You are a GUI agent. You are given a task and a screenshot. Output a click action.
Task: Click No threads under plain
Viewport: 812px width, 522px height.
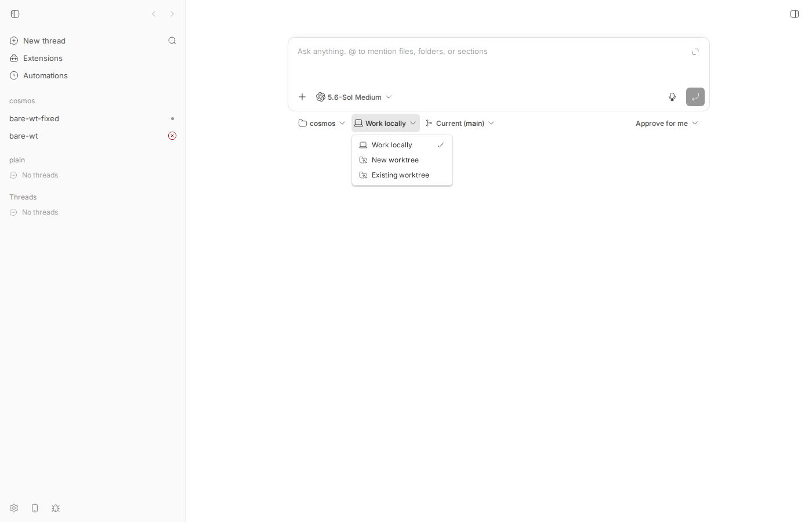[x=34, y=175]
